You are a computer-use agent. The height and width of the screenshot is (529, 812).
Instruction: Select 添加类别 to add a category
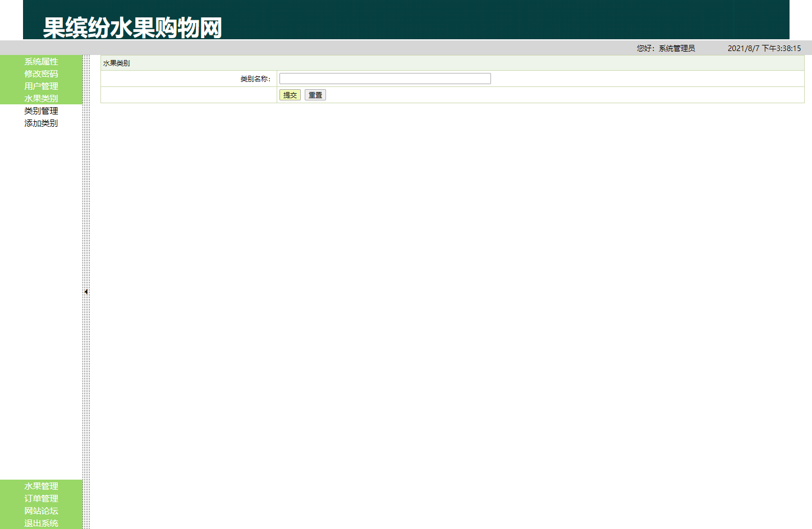pos(40,123)
